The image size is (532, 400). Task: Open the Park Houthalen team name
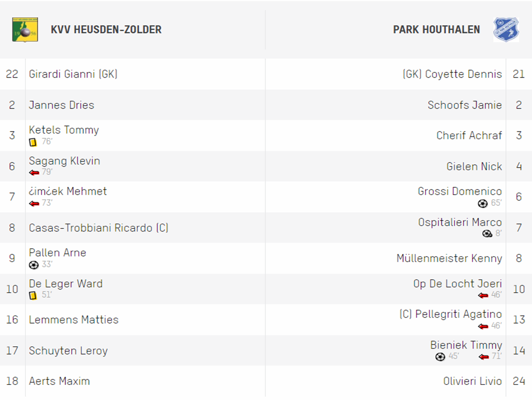click(x=436, y=30)
